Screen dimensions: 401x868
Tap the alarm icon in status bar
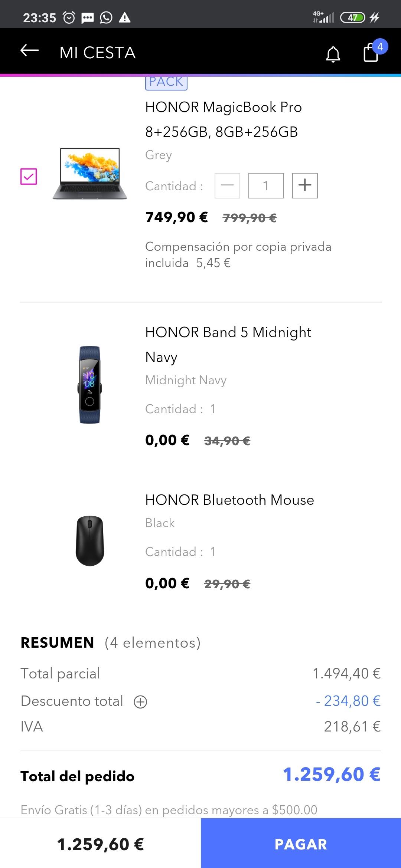coord(69,17)
